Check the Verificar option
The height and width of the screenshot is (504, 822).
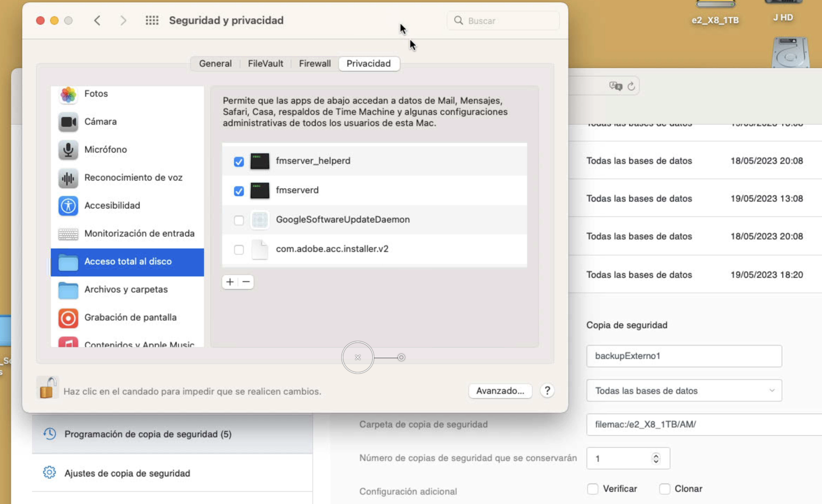(593, 489)
